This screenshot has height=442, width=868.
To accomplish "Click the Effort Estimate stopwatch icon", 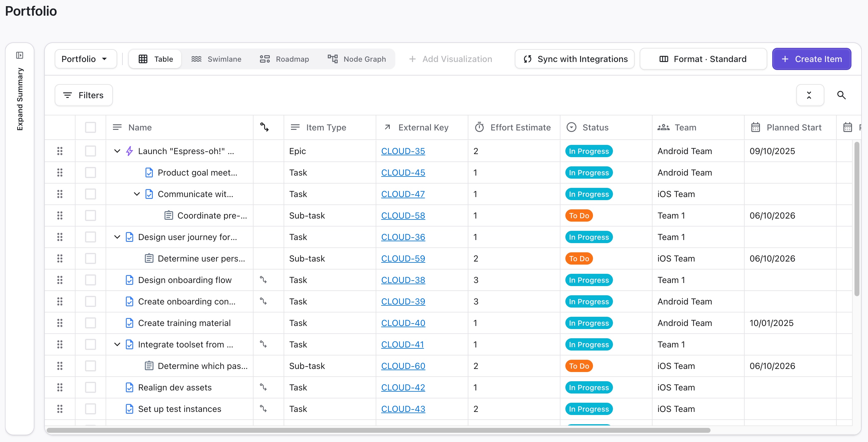I will [x=479, y=127].
